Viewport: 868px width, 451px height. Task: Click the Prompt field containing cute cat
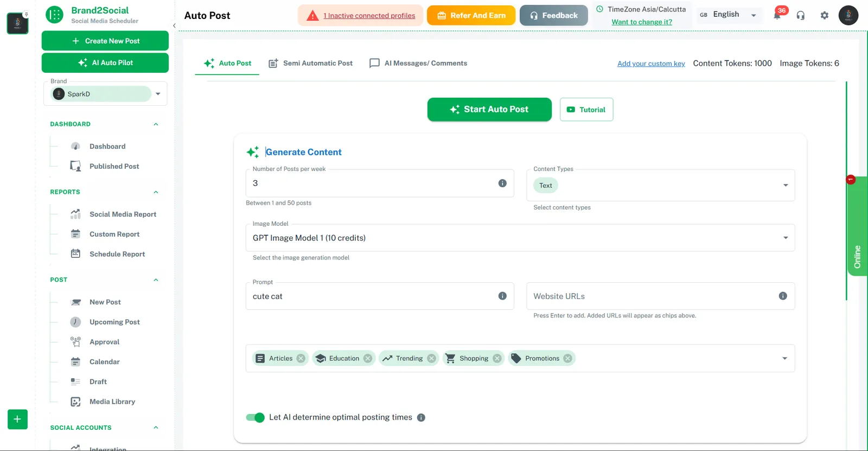[380, 296]
